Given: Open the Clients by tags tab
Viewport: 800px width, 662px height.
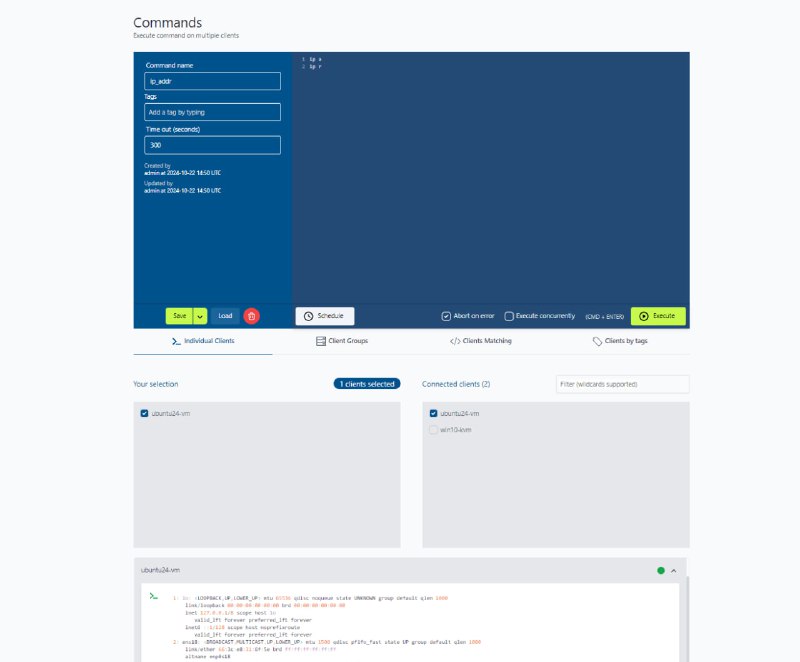Looking at the screenshot, I should (620, 341).
